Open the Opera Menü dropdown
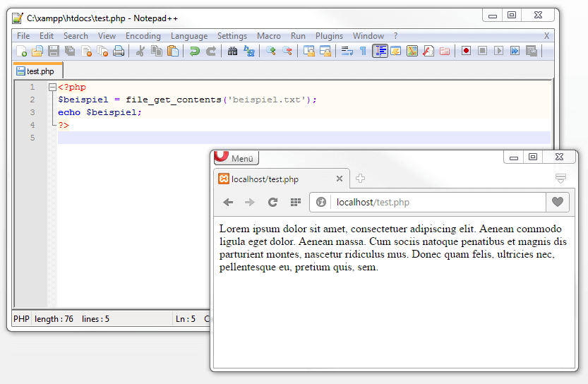The width and height of the screenshot is (588, 384). pyautogui.click(x=236, y=158)
